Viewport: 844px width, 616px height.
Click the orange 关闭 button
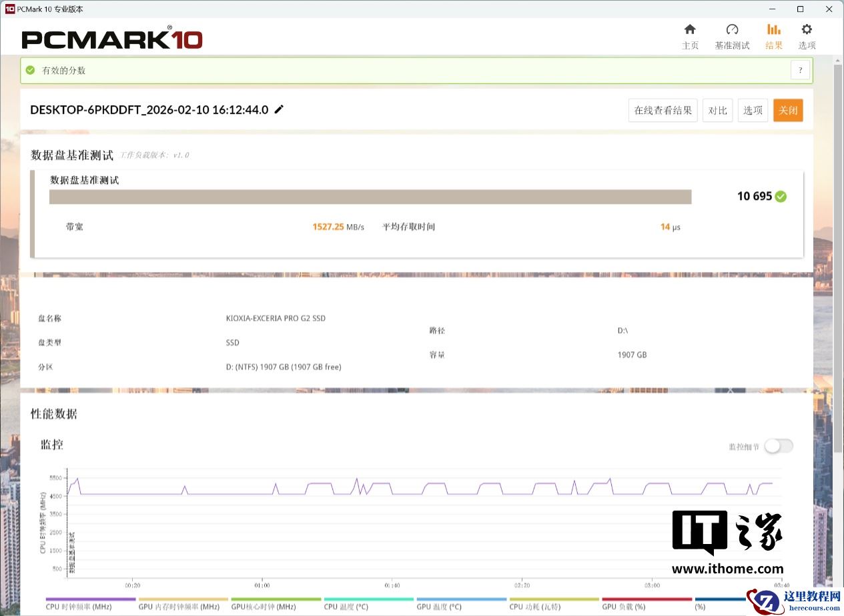click(788, 111)
